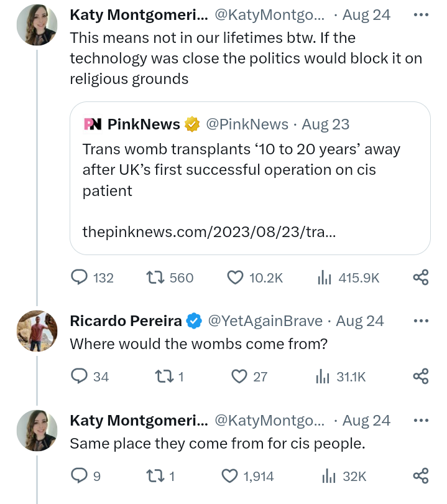Reply to Katy's bottom tweet with 9 replies

[x=79, y=476]
